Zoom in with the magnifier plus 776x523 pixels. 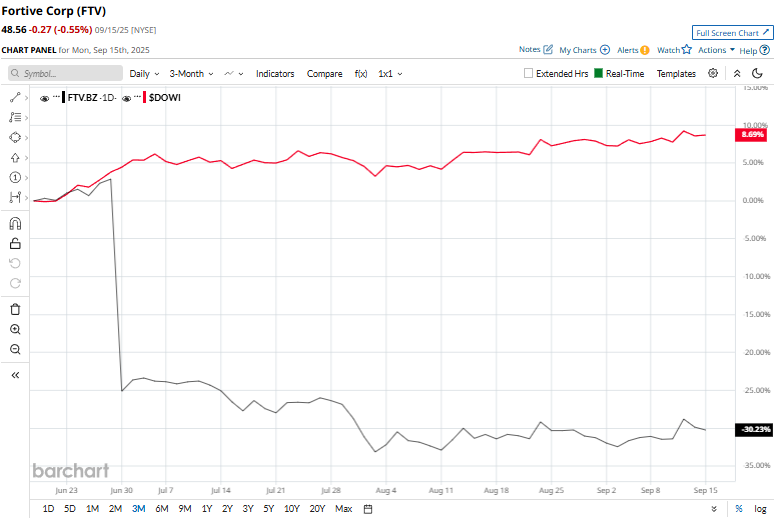[x=15, y=330]
